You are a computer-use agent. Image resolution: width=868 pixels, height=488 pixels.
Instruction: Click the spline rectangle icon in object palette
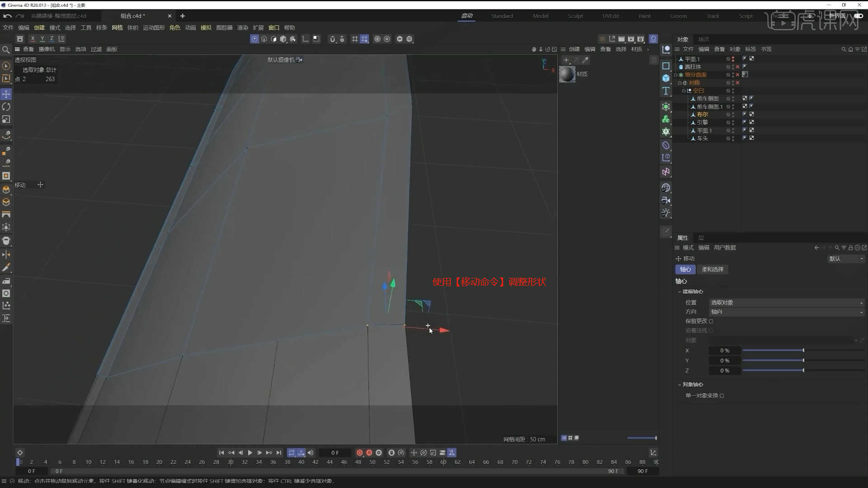(666, 66)
